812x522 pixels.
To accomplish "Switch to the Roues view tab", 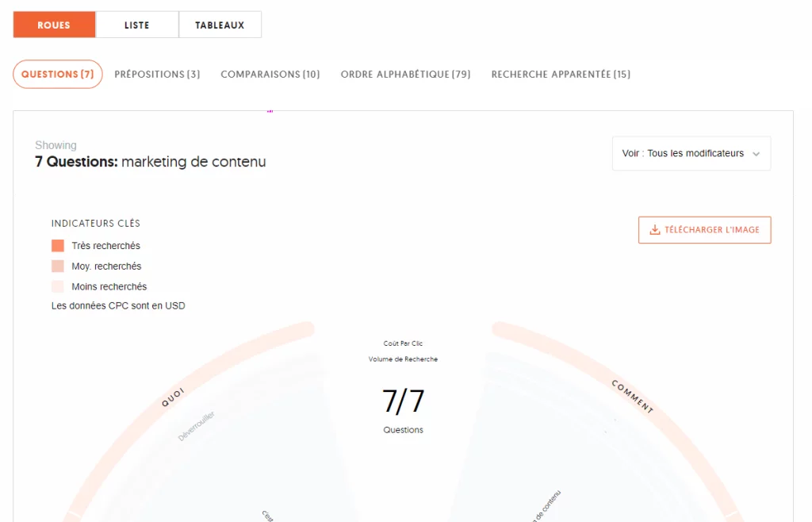I will 54,25.
